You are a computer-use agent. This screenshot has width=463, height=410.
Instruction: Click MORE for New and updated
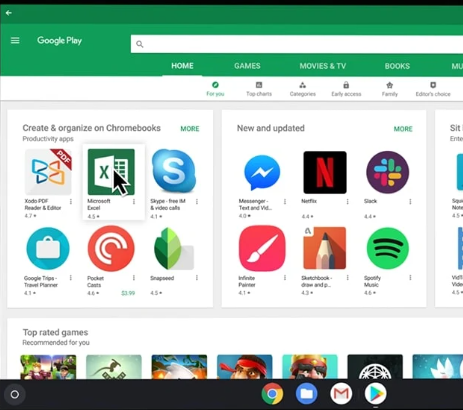[x=403, y=129]
